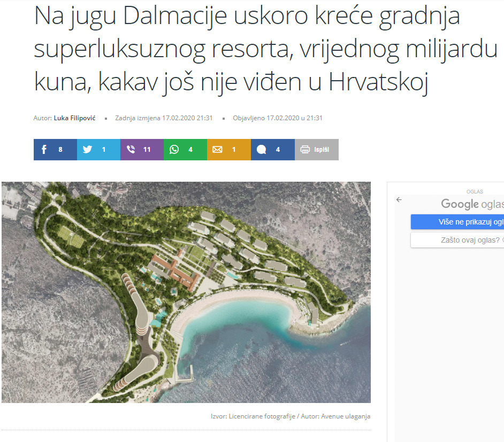The width and height of the screenshot is (504, 442).
Task: Click the comment count number 4
Action: click(x=278, y=150)
